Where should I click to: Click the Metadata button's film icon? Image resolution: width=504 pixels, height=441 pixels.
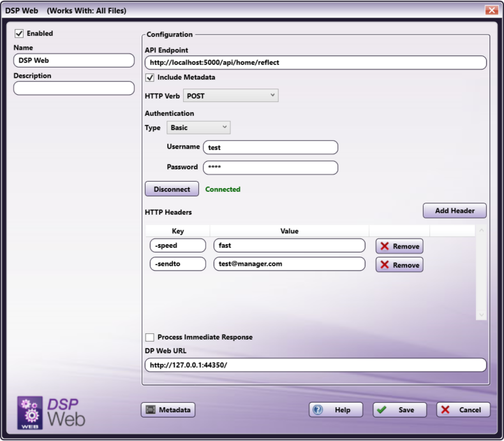pos(150,410)
